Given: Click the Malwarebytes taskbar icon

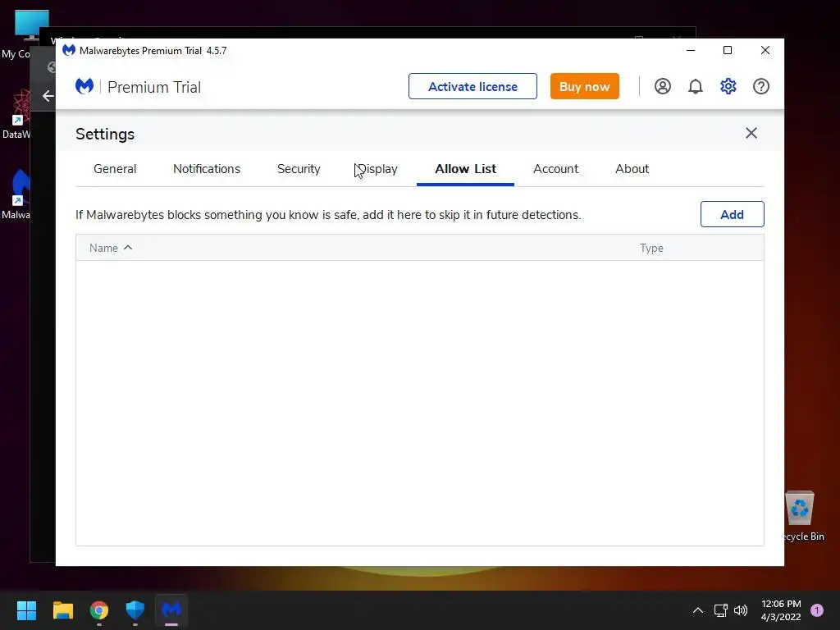Looking at the screenshot, I should pyautogui.click(x=171, y=610).
